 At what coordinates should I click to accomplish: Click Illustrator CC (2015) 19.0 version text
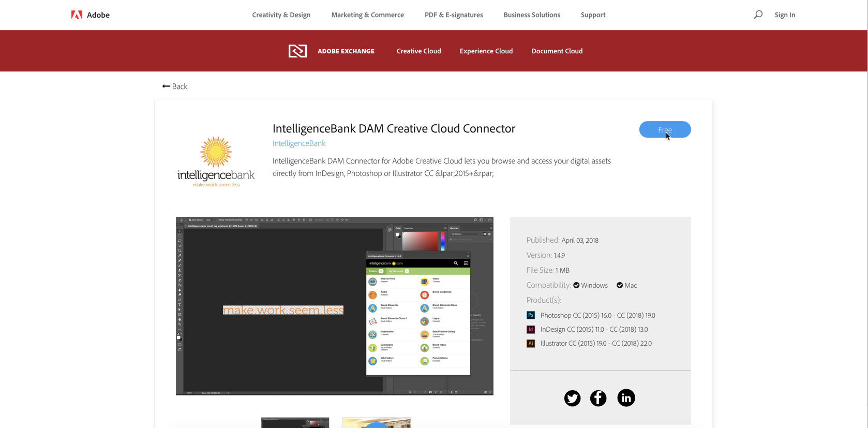coord(596,343)
